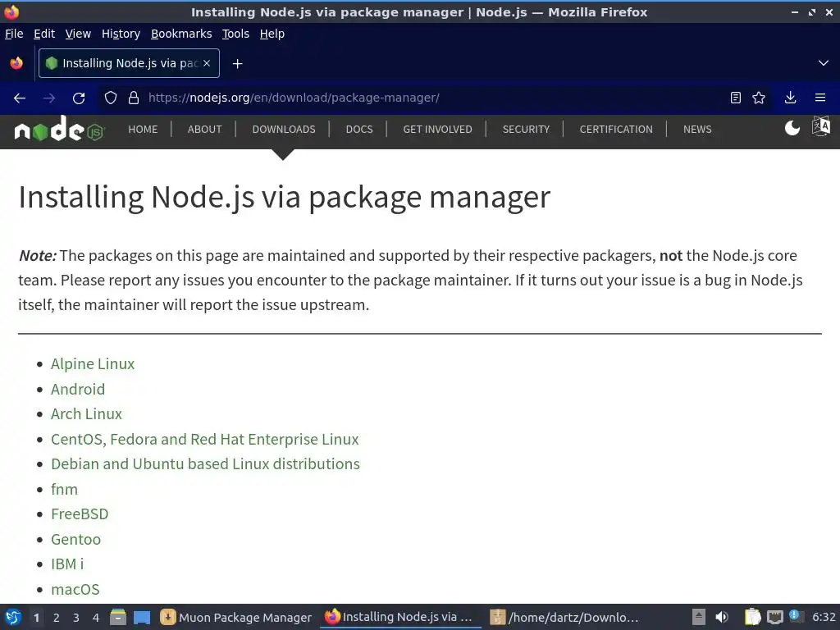The width and height of the screenshot is (840, 630).
Task: Open CentOS, Fedora and Red Hat link
Action: tap(204, 439)
